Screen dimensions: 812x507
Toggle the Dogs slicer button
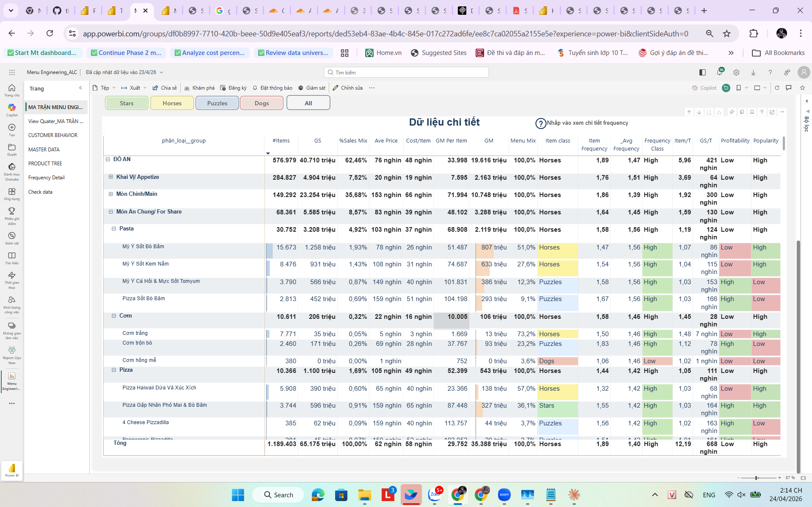[x=261, y=103]
